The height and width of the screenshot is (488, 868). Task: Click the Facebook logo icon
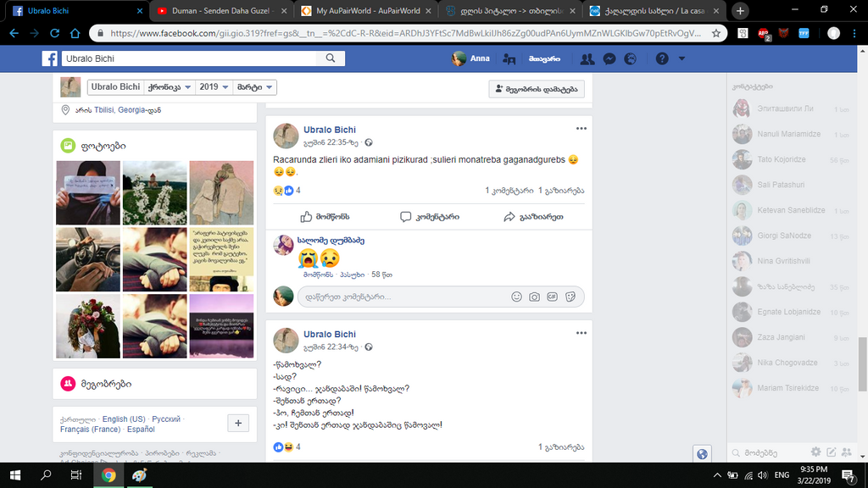point(50,58)
